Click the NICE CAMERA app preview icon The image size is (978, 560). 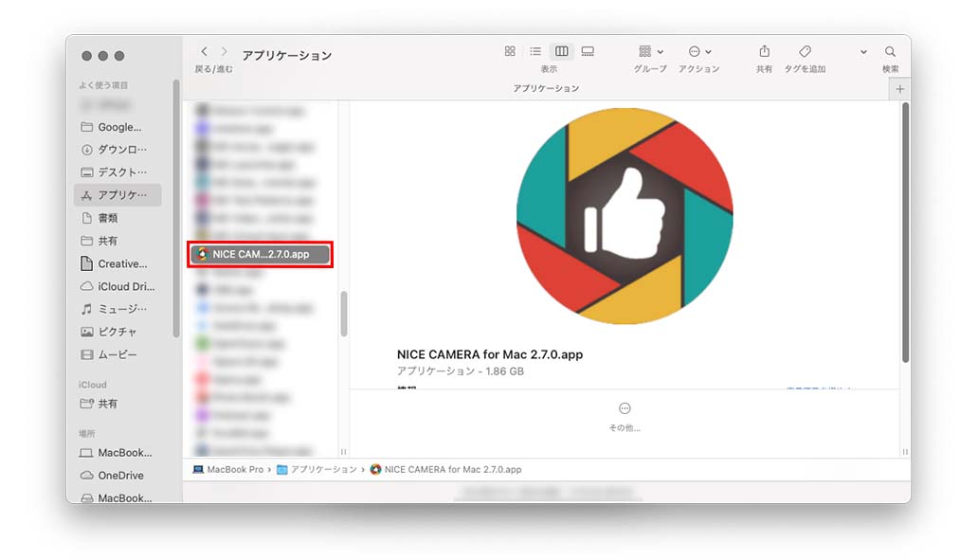[x=625, y=216]
